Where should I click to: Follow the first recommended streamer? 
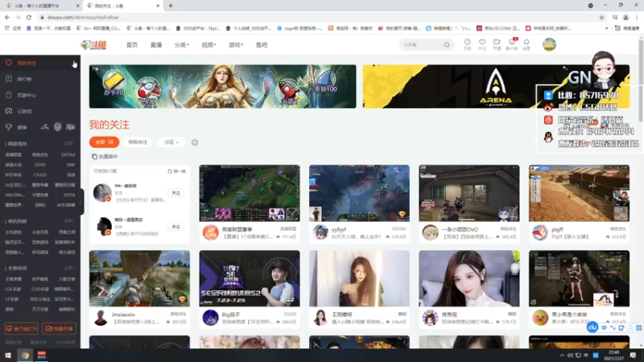[x=175, y=193]
